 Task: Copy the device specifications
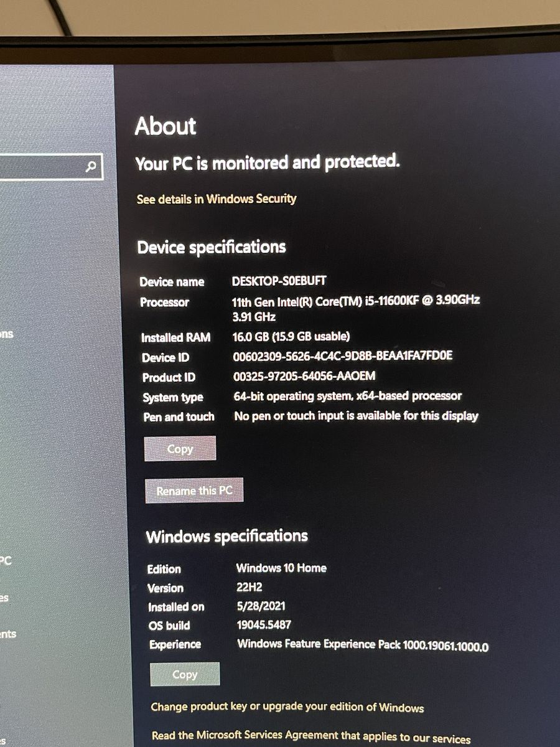tap(180, 449)
